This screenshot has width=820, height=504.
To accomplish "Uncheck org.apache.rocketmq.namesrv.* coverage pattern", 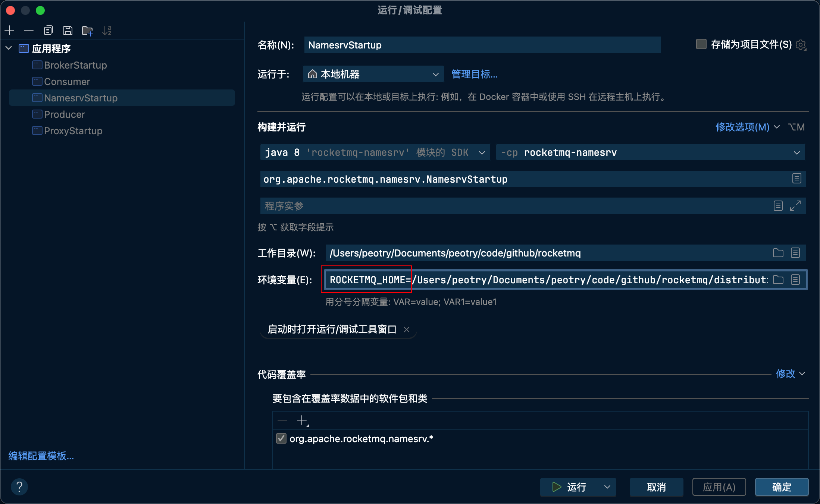I will click(281, 438).
